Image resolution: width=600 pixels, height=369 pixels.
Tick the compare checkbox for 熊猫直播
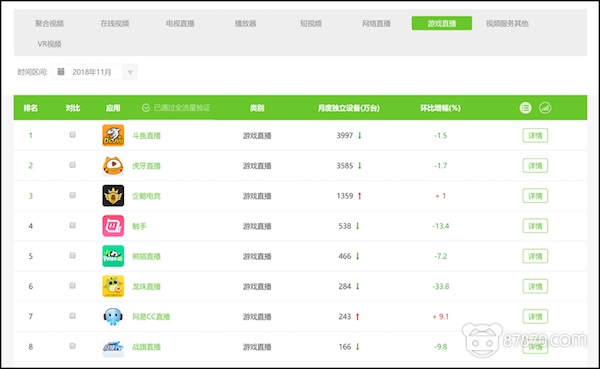click(72, 256)
